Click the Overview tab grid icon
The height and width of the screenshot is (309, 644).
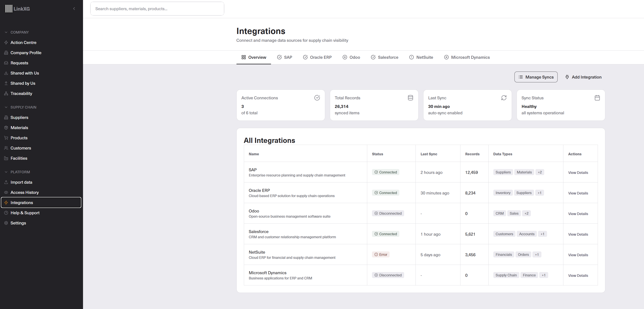[243, 57]
